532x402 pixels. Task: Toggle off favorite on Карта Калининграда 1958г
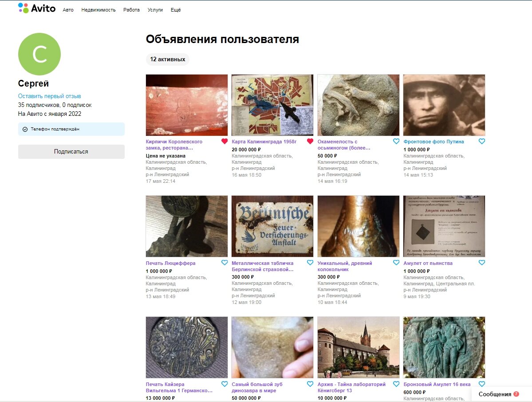pyautogui.click(x=310, y=141)
